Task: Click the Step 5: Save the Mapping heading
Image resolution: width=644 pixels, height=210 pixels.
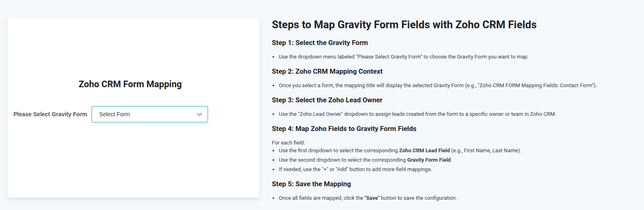Action: pos(311,184)
